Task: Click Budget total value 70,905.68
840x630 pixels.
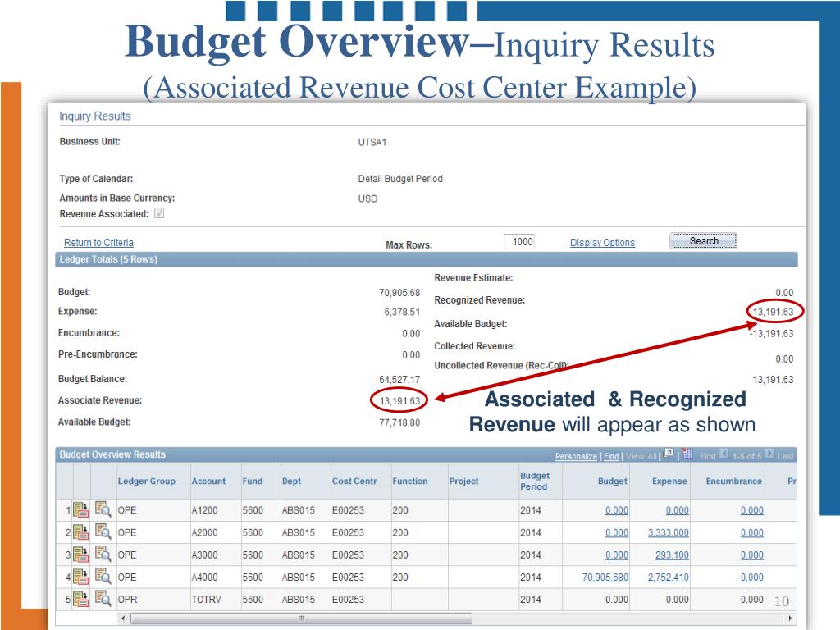Action: click(399, 293)
